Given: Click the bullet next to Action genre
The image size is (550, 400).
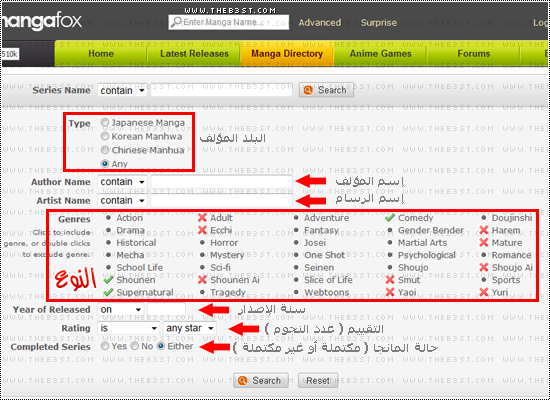Looking at the screenshot, I should [x=108, y=218].
